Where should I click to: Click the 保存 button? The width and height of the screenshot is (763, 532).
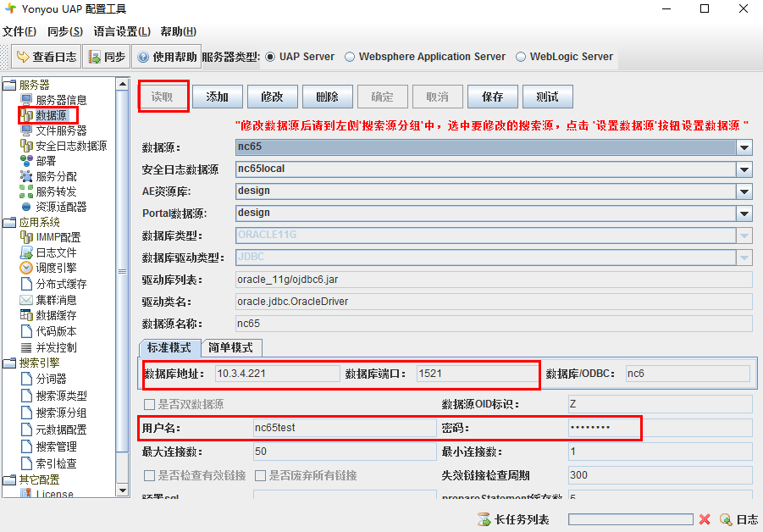pyautogui.click(x=492, y=97)
